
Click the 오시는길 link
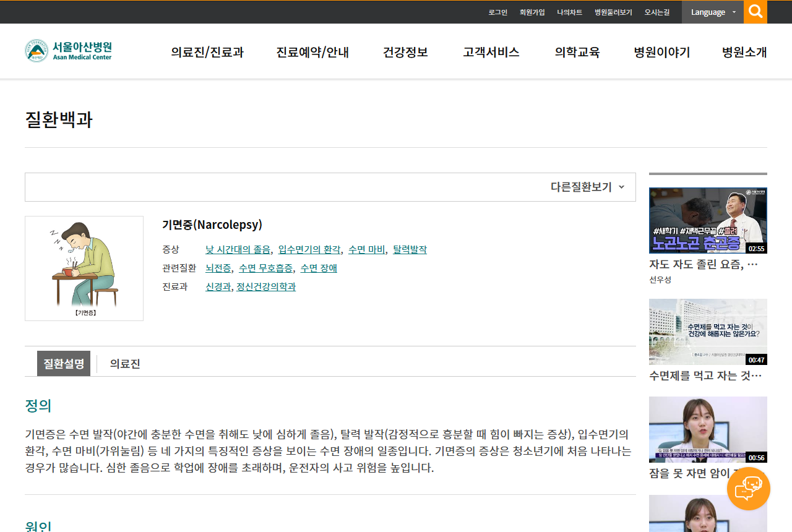point(657,12)
